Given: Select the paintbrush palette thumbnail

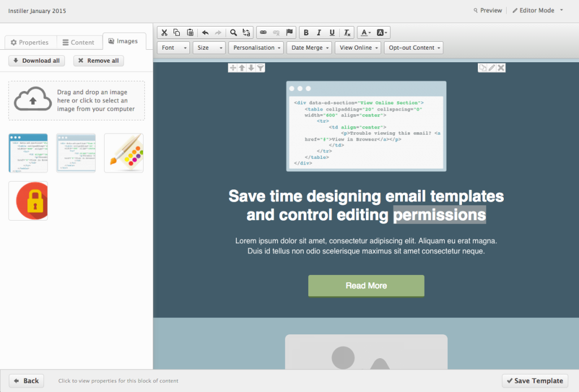Looking at the screenshot, I should pos(124,153).
